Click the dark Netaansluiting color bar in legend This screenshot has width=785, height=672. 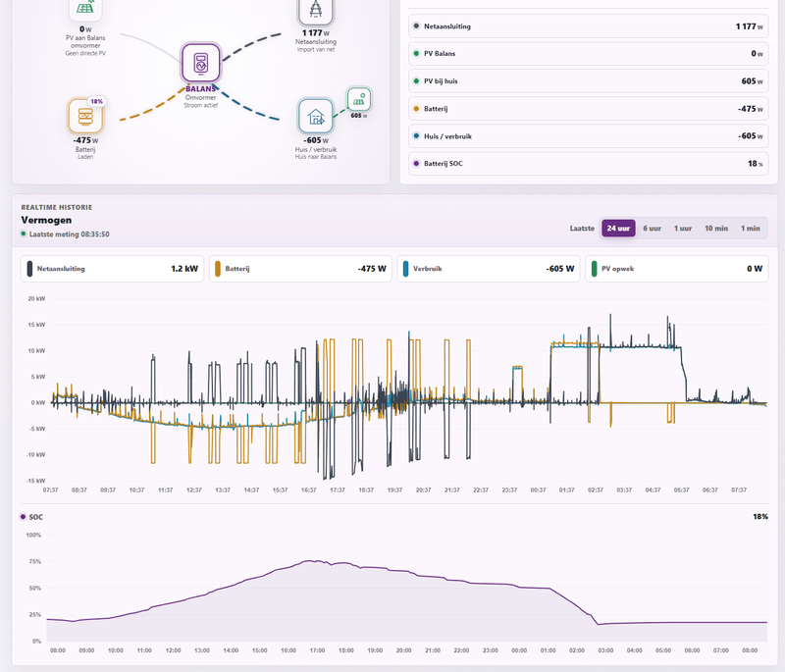[29, 269]
